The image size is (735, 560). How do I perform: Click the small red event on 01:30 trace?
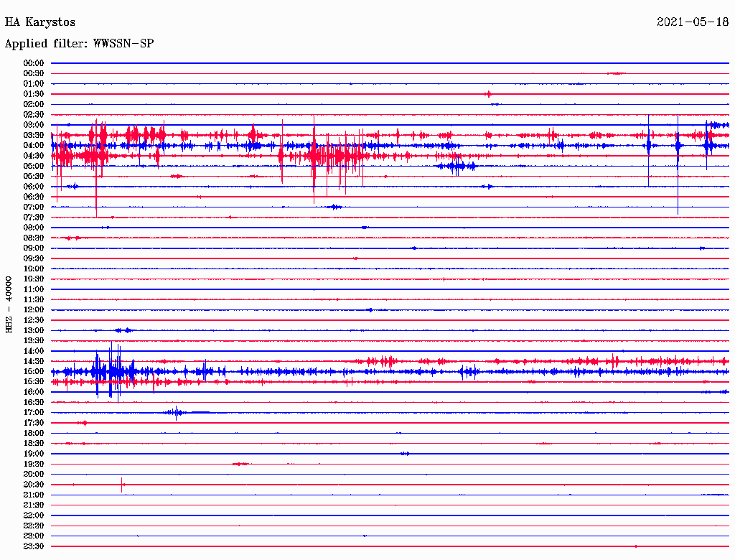(488, 94)
